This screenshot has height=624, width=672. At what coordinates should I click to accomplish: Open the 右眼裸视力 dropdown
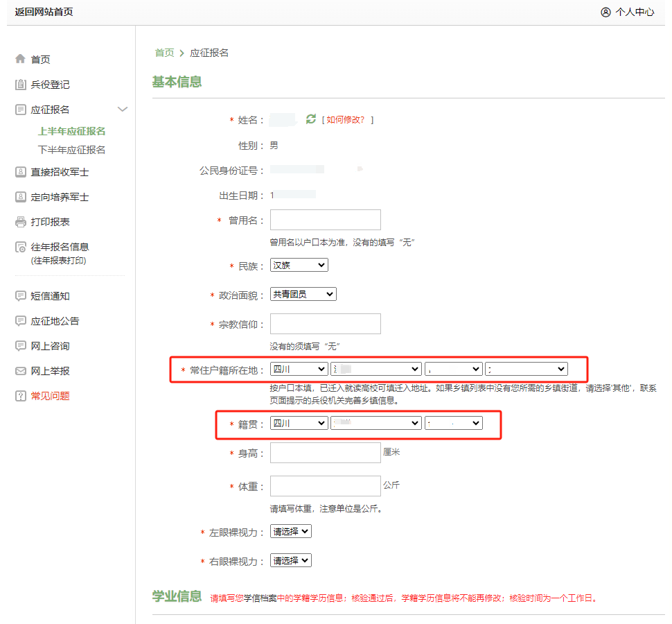tap(290, 560)
